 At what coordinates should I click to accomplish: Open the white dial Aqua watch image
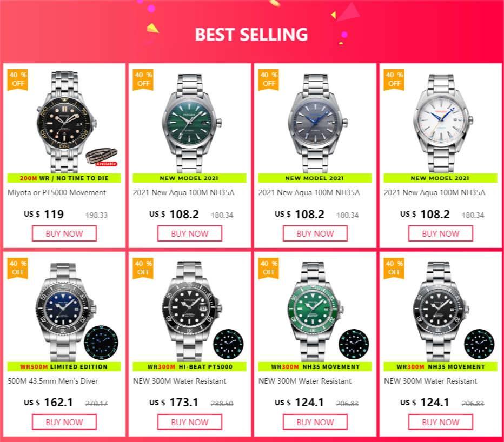point(442,123)
